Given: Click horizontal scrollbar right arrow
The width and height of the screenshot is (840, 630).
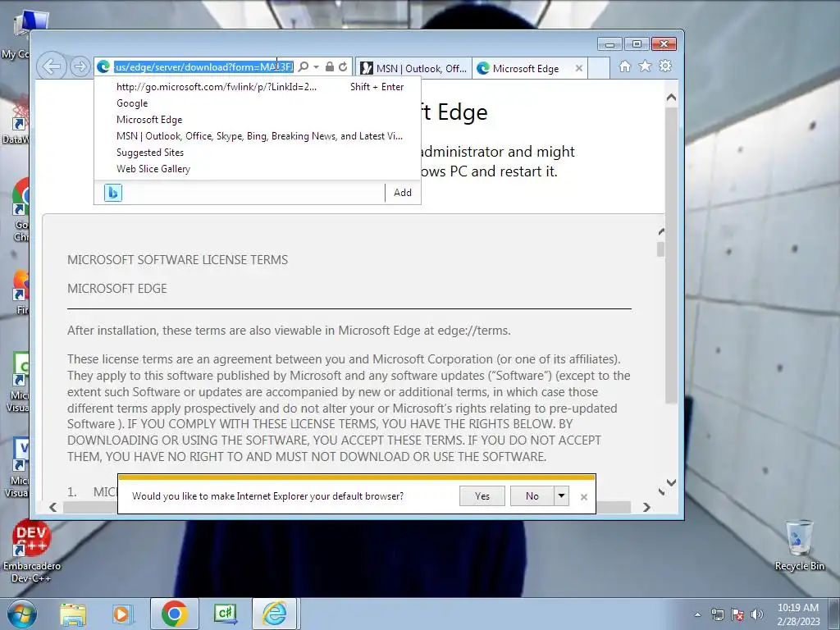Looking at the screenshot, I should [646, 507].
